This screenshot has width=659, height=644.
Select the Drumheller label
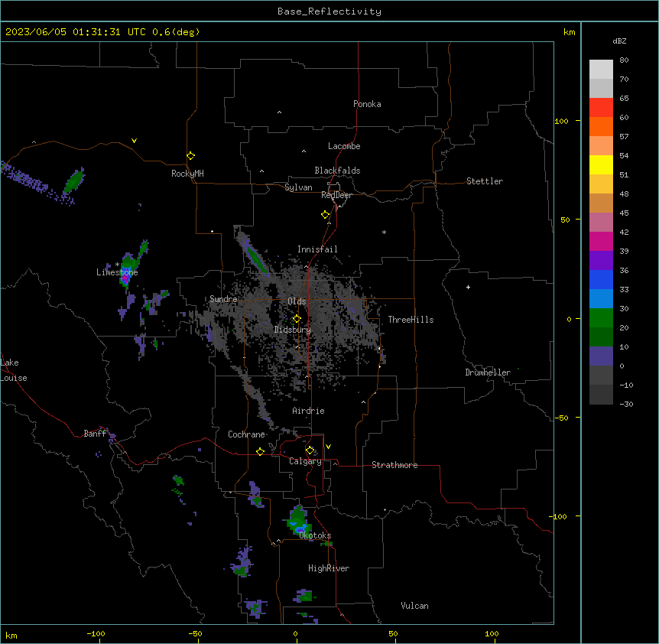click(488, 372)
